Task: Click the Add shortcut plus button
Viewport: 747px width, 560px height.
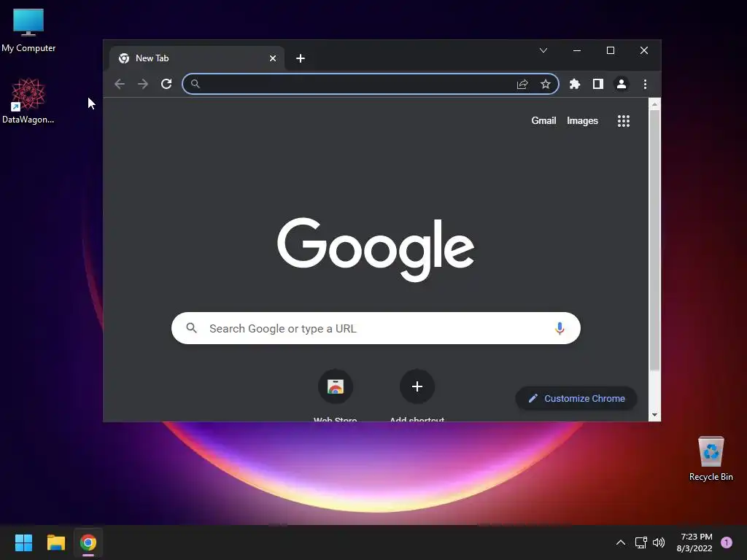Action: tap(417, 386)
